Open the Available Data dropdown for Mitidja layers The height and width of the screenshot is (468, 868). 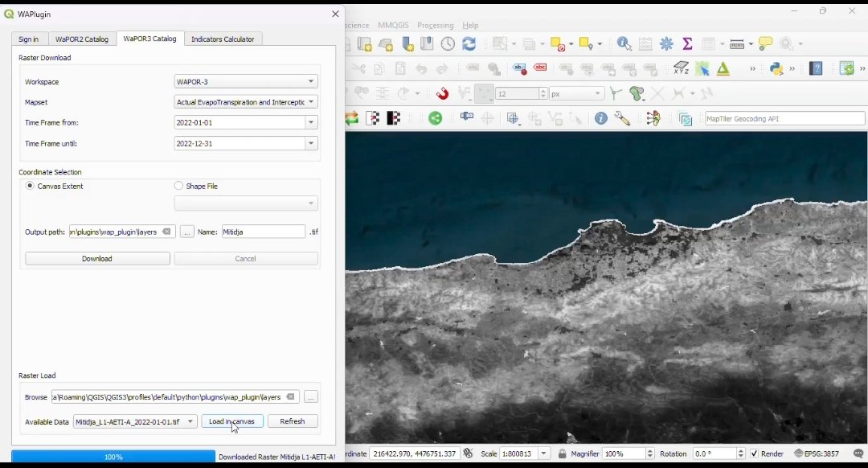click(x=134, y=421)
